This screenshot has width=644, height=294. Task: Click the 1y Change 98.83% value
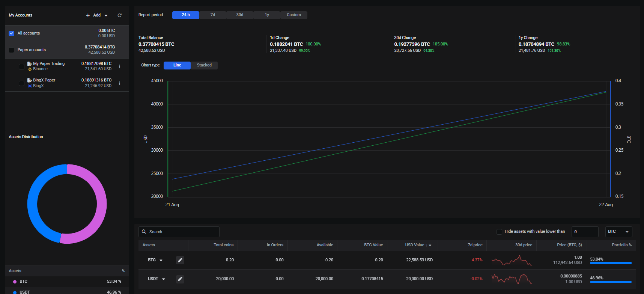coord(564,44)
